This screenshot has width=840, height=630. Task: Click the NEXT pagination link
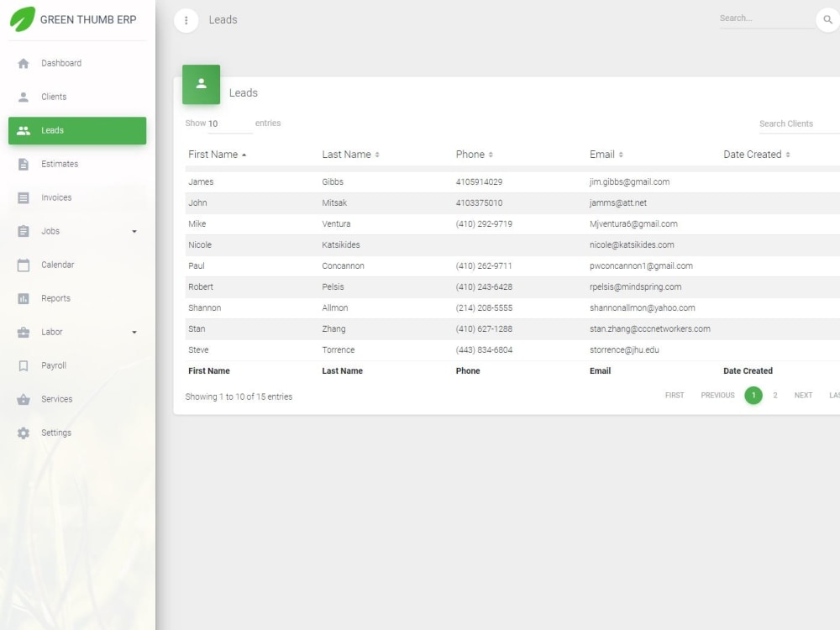(x=803, y=395)
